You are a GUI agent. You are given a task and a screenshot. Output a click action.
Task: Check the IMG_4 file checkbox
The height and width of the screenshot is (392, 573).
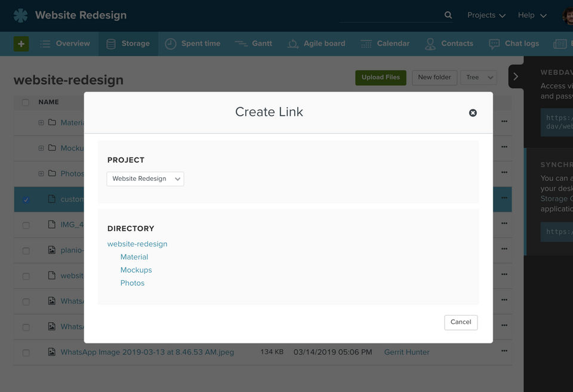(26, 225)
